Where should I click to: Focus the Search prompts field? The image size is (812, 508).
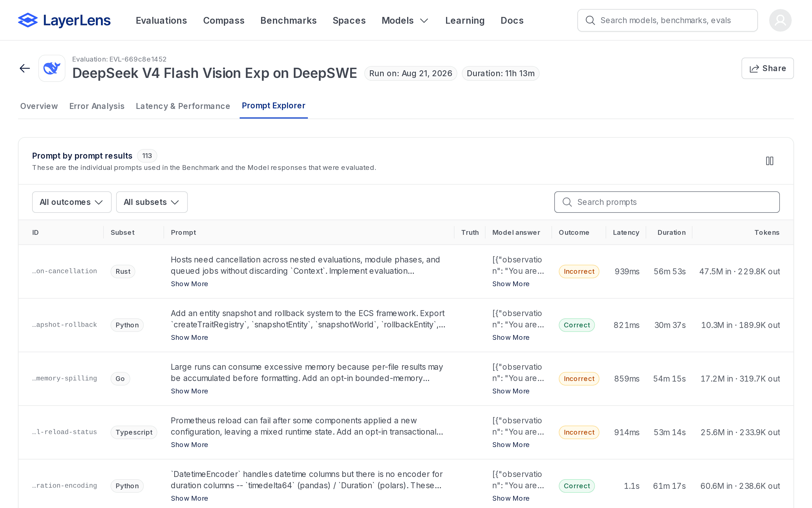pyautogui.click(x=667, y=202)
